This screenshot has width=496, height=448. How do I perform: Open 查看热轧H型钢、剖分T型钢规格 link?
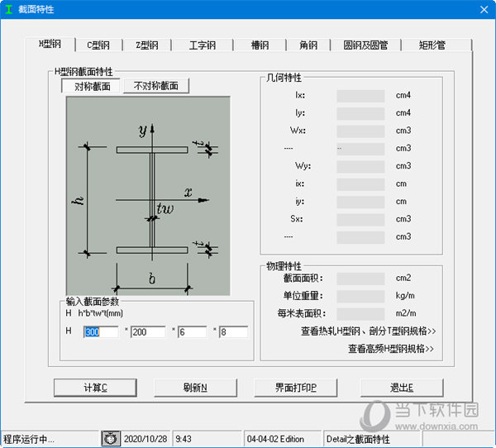tap(368, 331)
